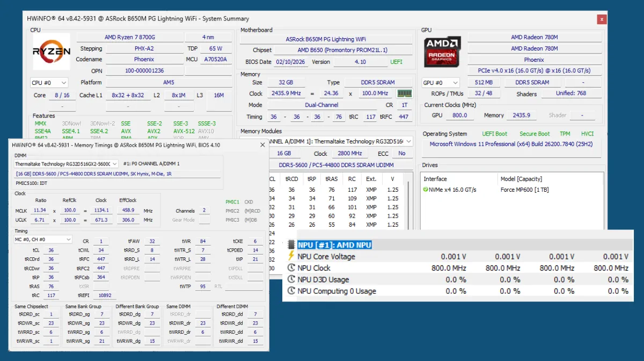The height and width of the screenshot is (361, 644).
Task: Click the GPU current clock 800.0 value
Action: 460,115
